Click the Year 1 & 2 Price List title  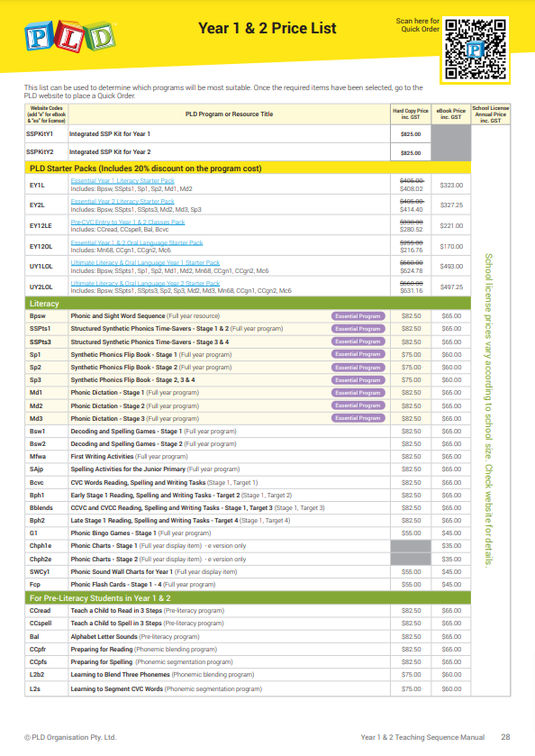coord(267,29)
